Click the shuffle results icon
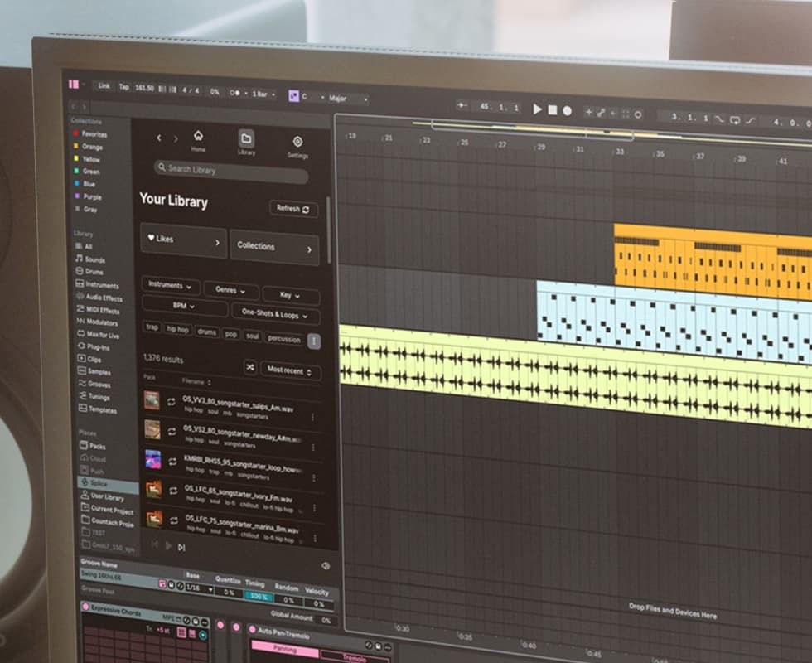 click(x=250, y=367)
